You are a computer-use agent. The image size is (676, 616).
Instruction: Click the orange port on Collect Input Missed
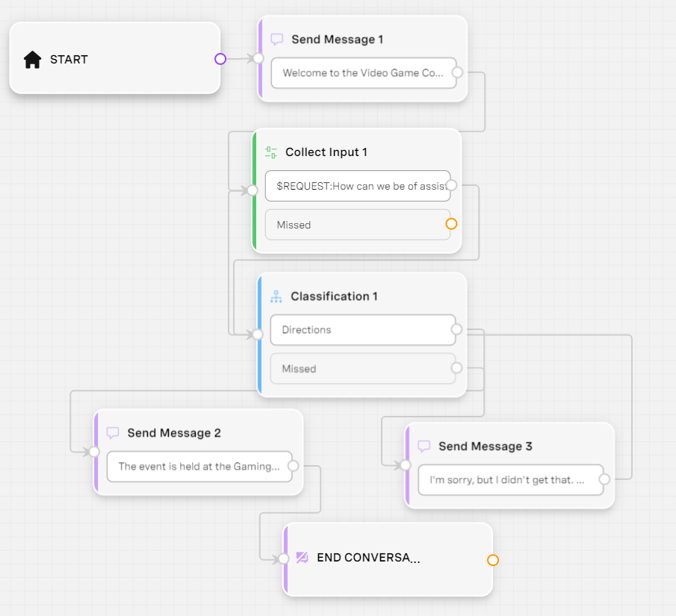(x=451, y=224)
